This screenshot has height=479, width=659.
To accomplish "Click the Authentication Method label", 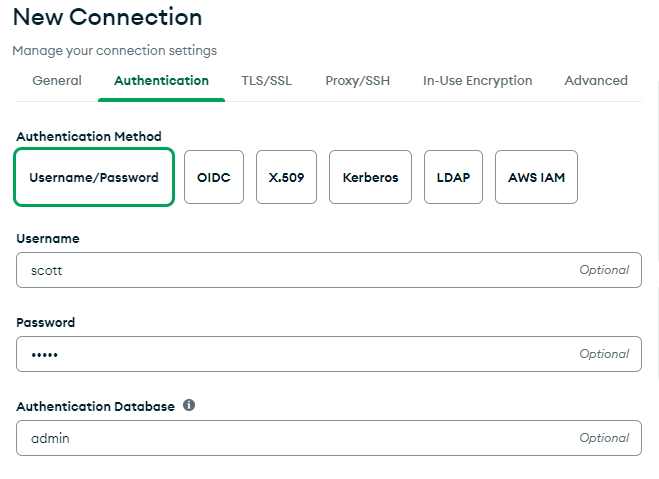I will click(x=89, y=137).
